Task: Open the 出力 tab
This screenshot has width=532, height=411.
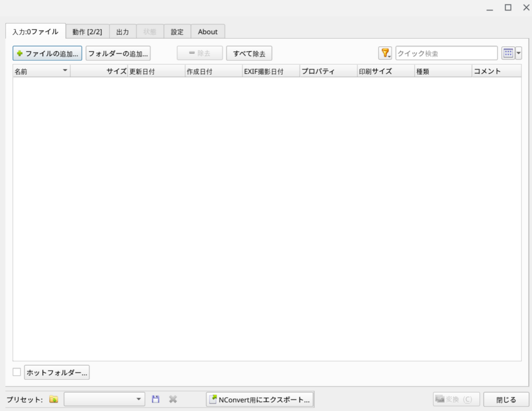Action: [123, 32]
